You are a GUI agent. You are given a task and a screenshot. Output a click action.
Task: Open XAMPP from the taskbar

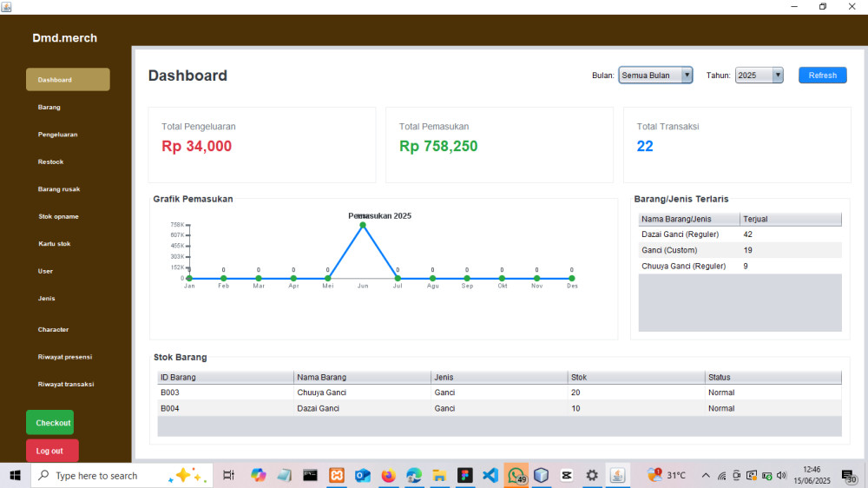point(337,475)
